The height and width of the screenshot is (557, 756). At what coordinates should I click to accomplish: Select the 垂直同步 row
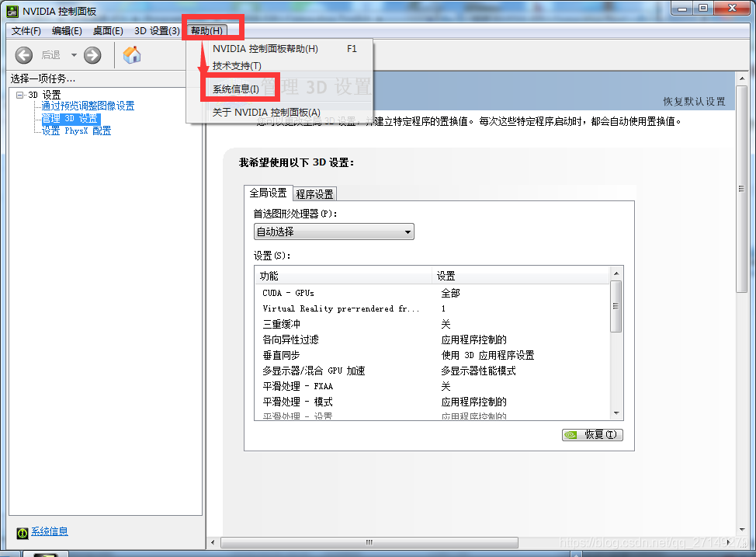point(432,355)
